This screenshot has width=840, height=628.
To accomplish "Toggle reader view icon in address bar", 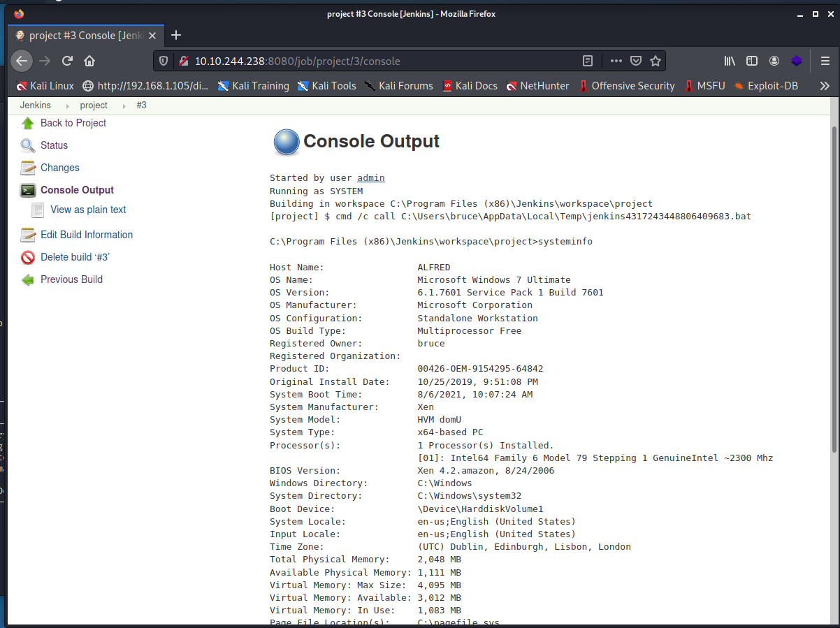I will click(588, 61).
